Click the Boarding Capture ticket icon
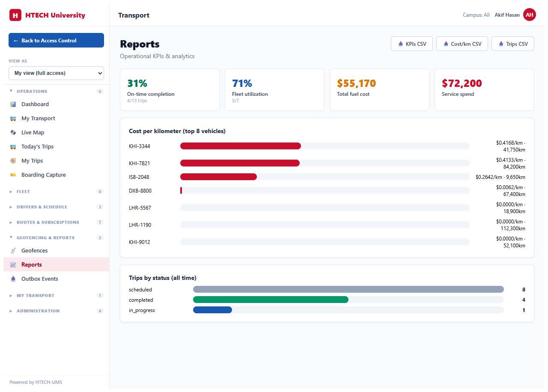The image size is (548, 392). point(13,175)
